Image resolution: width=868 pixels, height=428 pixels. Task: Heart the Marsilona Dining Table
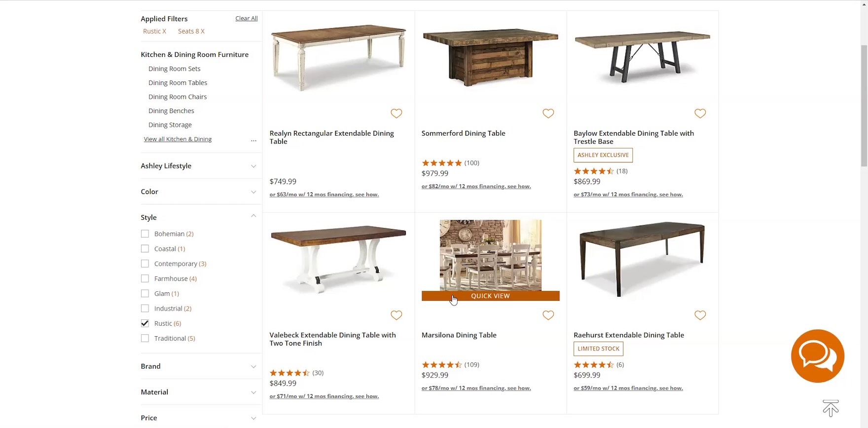click(548, 315)
